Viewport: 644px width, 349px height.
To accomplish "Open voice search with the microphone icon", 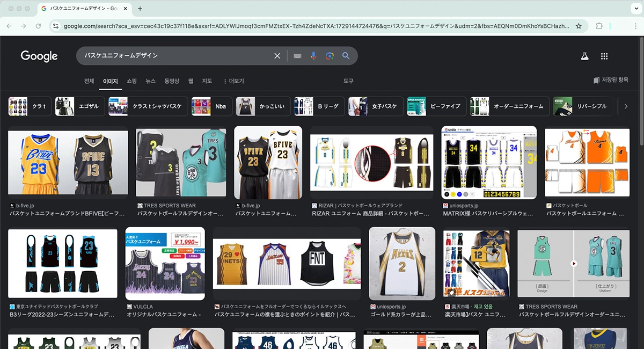I will click(313, 55).
